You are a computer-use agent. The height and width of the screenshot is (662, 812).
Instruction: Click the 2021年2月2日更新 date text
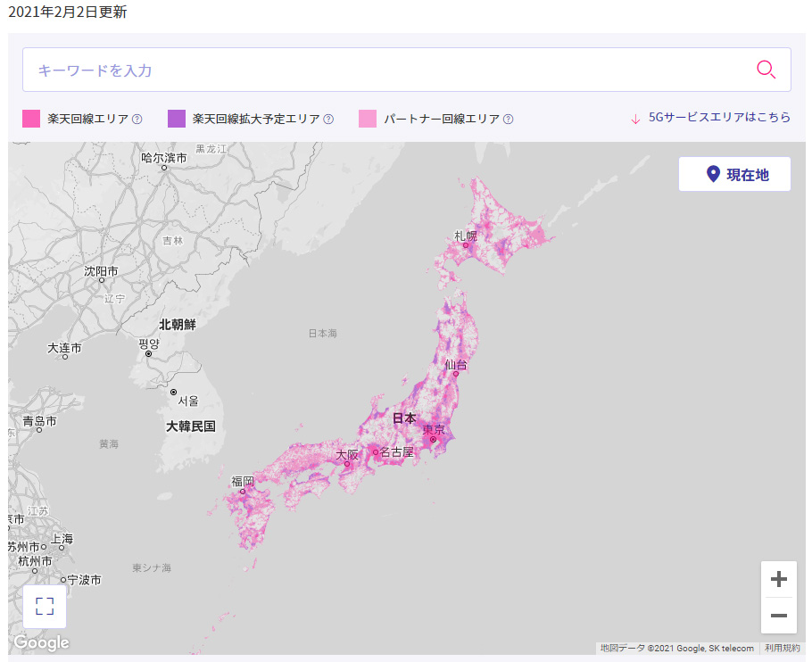coord(68,12)
